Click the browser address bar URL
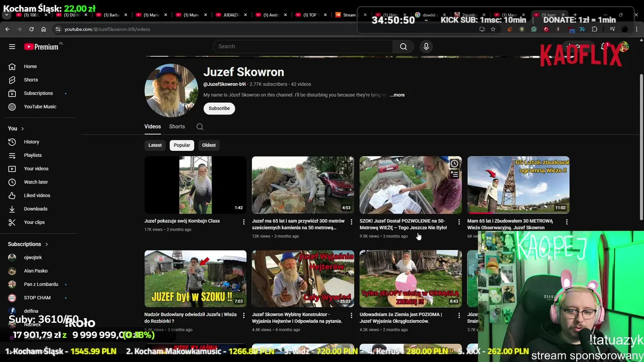This screenshot has height=362, width=644. [107, 29]
